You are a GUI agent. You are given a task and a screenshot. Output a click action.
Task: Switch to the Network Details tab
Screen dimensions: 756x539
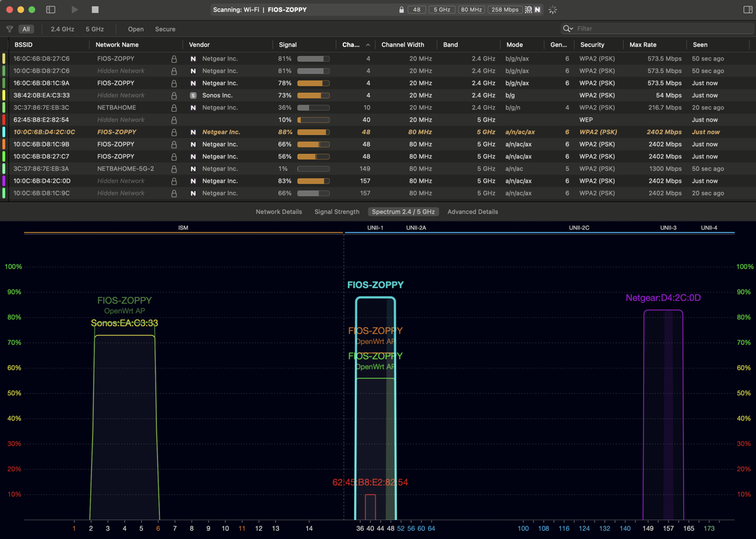278,212
